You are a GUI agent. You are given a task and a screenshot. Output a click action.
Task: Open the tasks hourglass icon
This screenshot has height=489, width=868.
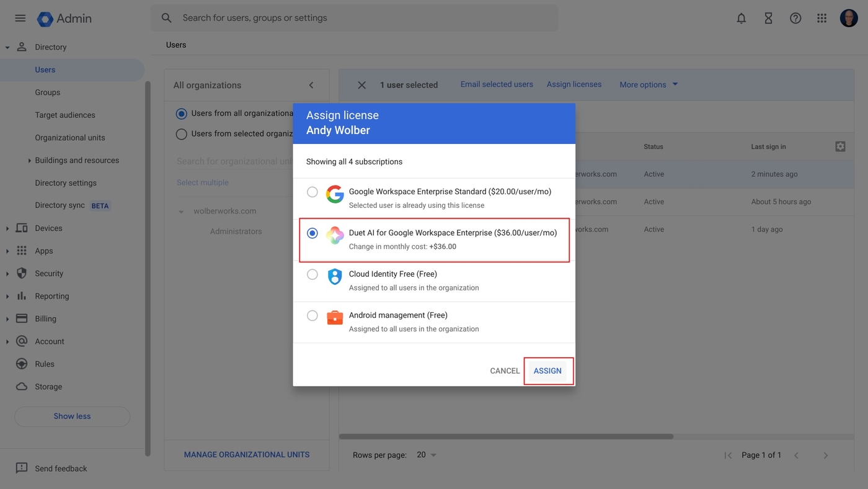tap(768, 18)
